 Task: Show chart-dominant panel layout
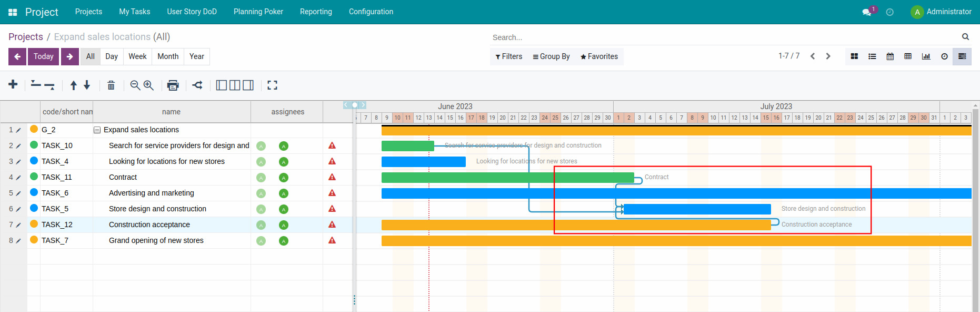coord(248,85)
